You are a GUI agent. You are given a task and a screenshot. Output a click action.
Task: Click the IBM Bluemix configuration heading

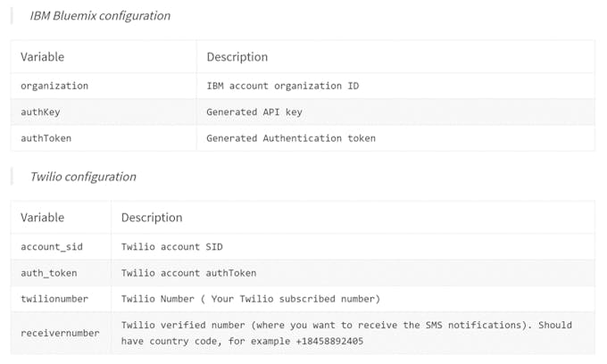click(100, 16)
